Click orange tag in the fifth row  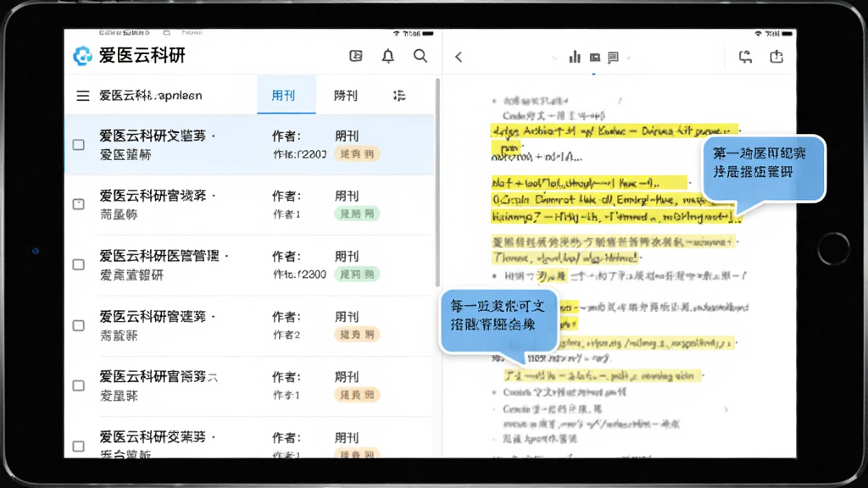click(357, 395)
